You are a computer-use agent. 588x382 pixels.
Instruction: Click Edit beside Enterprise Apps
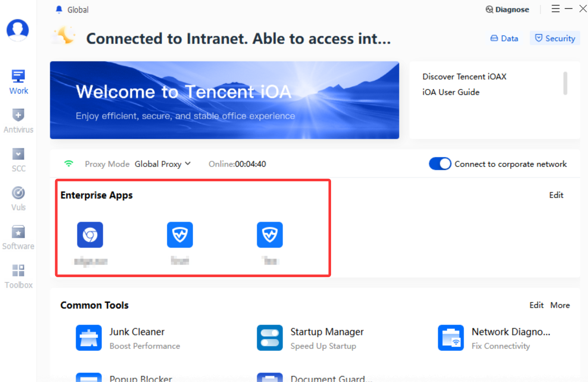click(x=556, y=195)
